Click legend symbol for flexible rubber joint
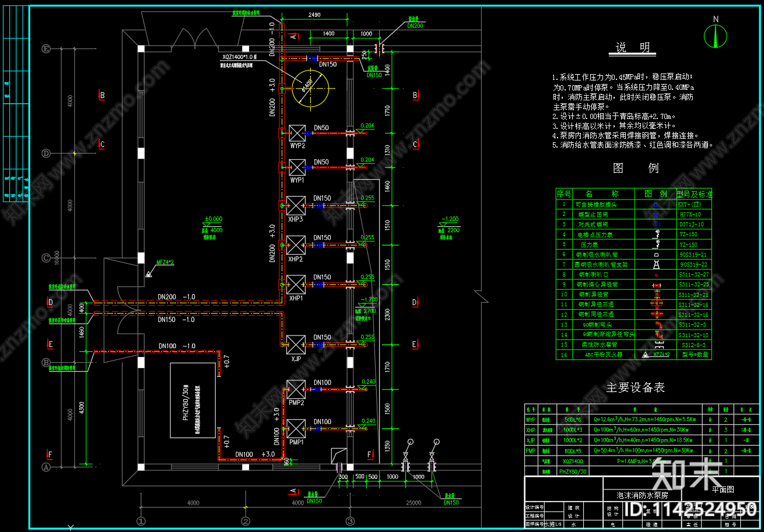764x532 pixels. coord(656,205)
